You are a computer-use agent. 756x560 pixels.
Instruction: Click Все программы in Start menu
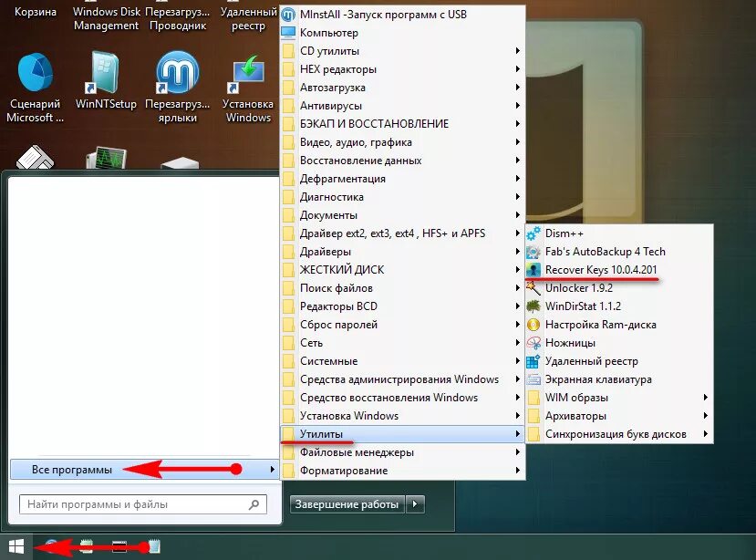coord(144,470)
